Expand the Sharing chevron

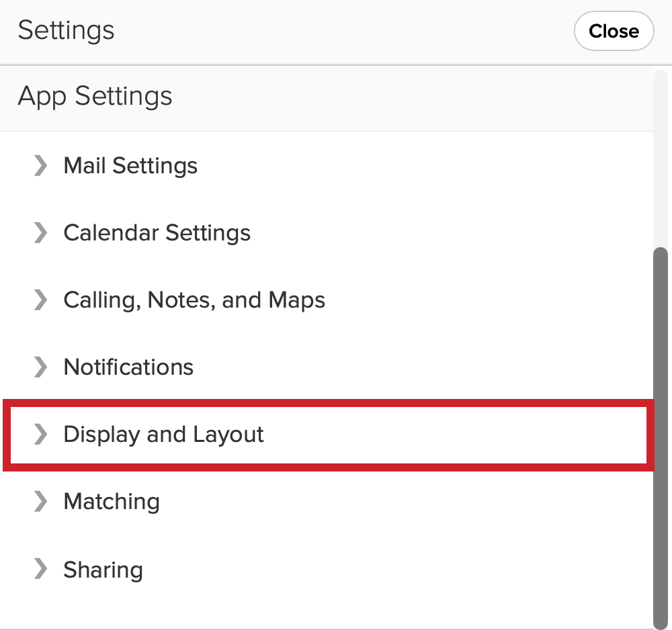pos(39,570)
